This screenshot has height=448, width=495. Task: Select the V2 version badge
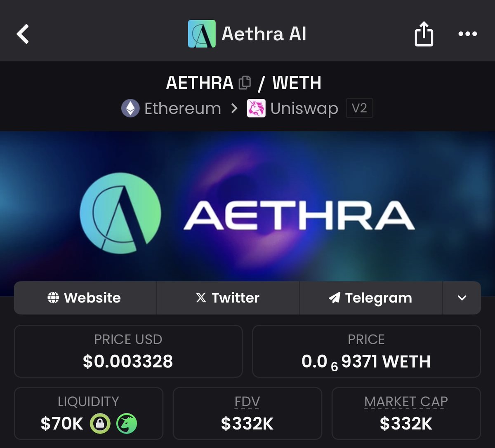click(x=359, y=109)
